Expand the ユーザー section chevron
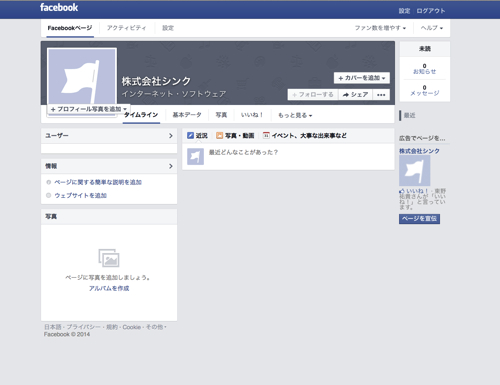The image size is (500, 385). tap(171, 136)
